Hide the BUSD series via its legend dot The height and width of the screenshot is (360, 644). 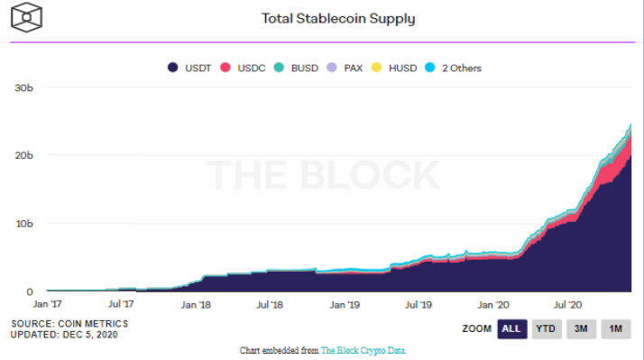pyautogui.click(x=279, y=68)
